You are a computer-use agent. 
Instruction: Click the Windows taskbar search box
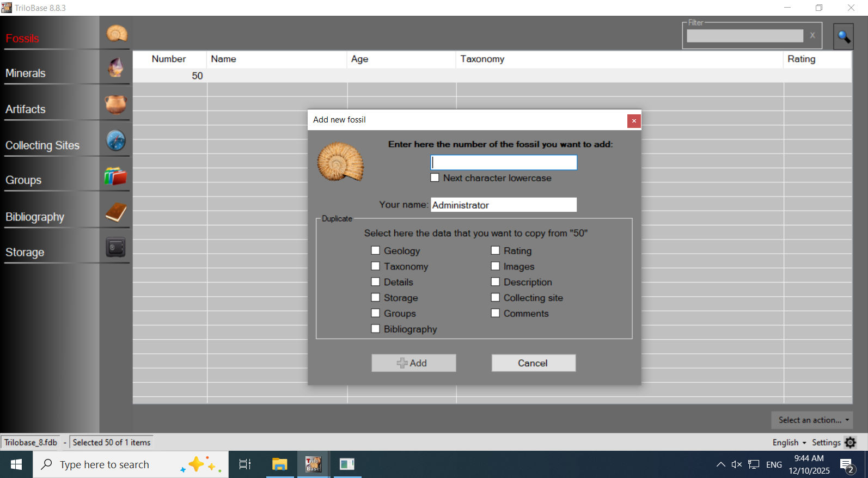click(131, 464)
